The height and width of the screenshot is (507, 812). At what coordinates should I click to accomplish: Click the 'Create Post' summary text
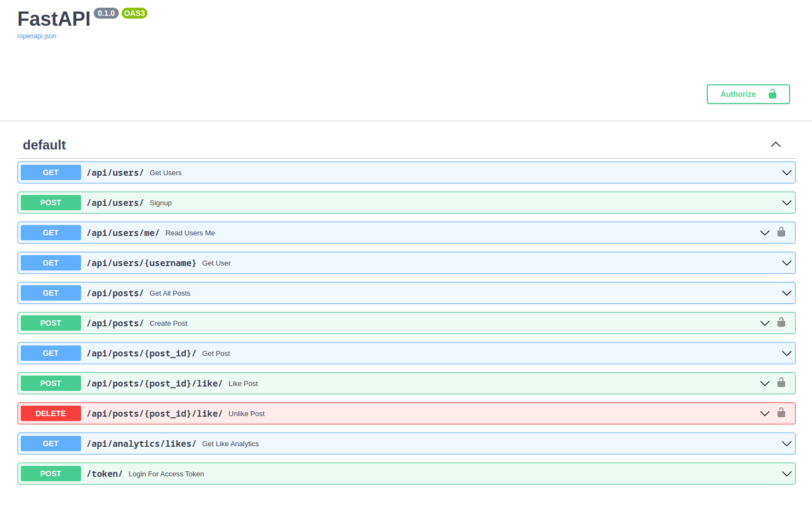point(168,324)
